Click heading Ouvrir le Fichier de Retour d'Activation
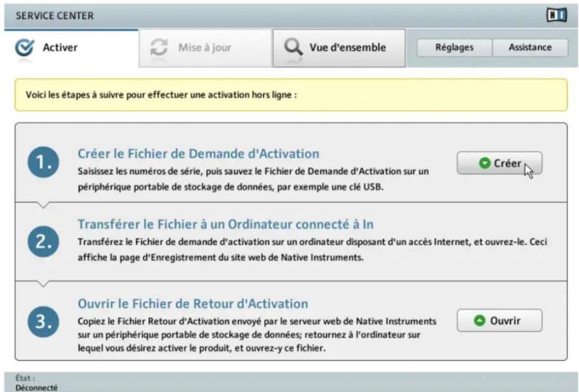Viewport: 579px width, 392px height. tap(193, 304)
